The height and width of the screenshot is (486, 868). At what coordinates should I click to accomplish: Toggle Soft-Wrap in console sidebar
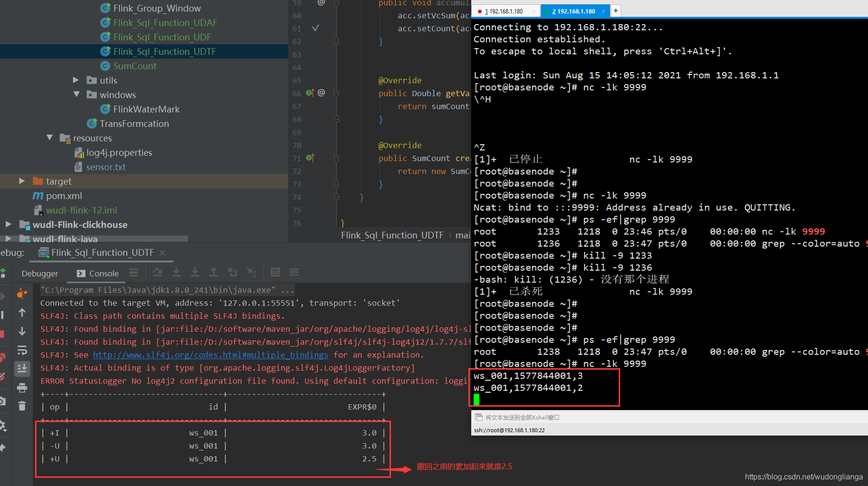[22, 350]
